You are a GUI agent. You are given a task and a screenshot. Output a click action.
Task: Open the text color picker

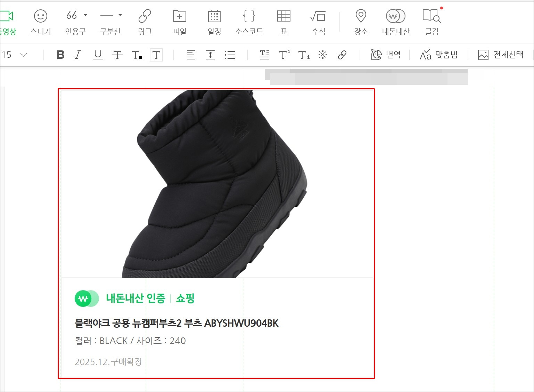tap(137, 55)
